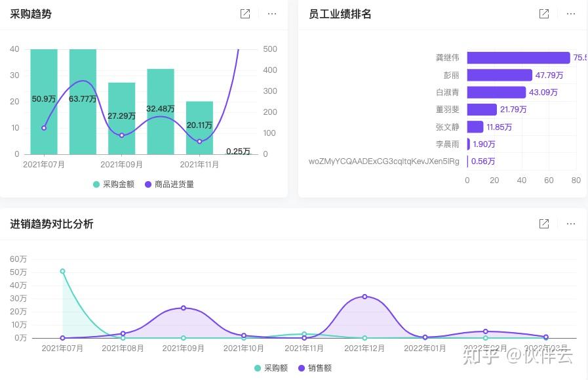Click the 商品进货量 point at 2021年07月
Image resolution: width=588 pixels, height=380 pixels.
pos(44,128)
